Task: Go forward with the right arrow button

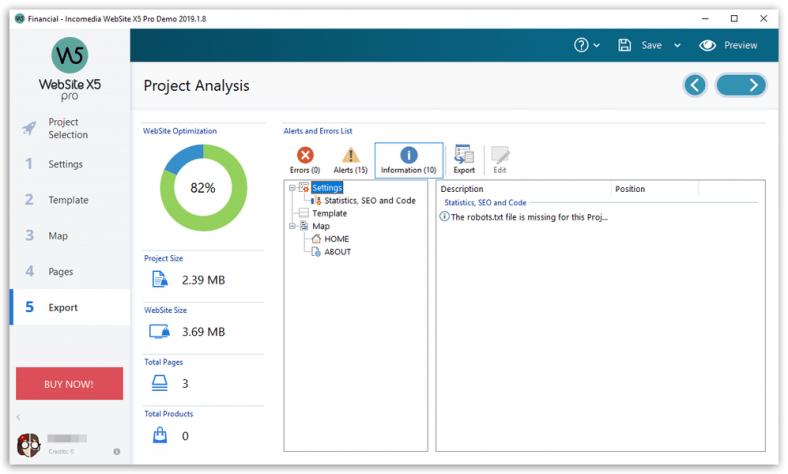Action: click(x=741, y=85)
